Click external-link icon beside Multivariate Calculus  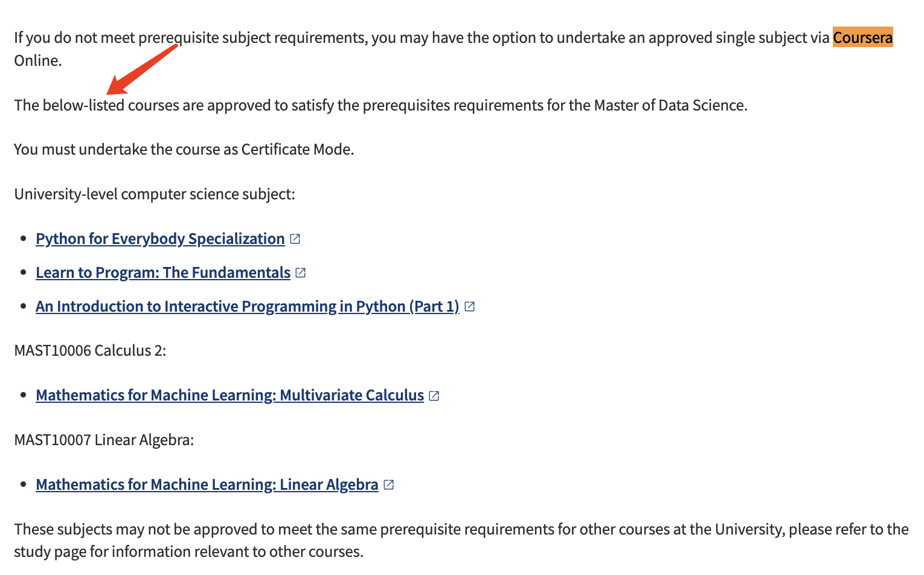click(x=434, y=396)
